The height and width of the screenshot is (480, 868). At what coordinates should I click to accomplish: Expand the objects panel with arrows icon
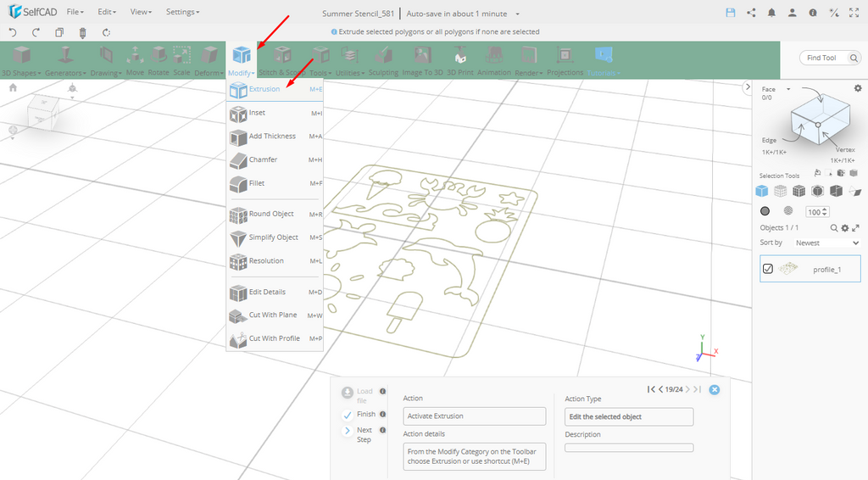[856, 228]
